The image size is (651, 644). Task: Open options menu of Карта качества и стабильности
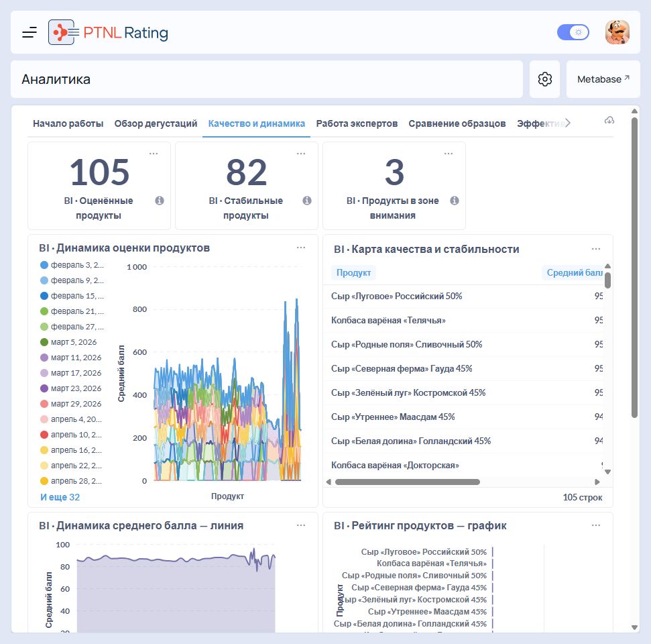pyautogui.click(x=596, y=249)
